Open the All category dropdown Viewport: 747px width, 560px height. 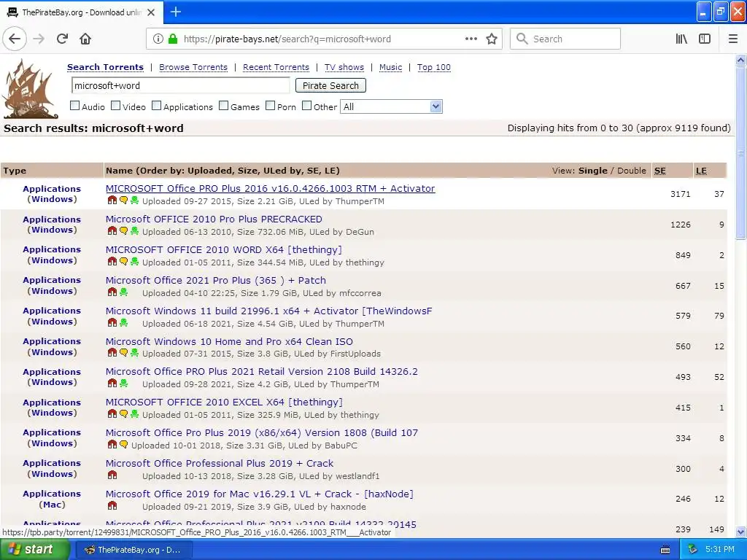pyautogui.click(x=391, y=106)
